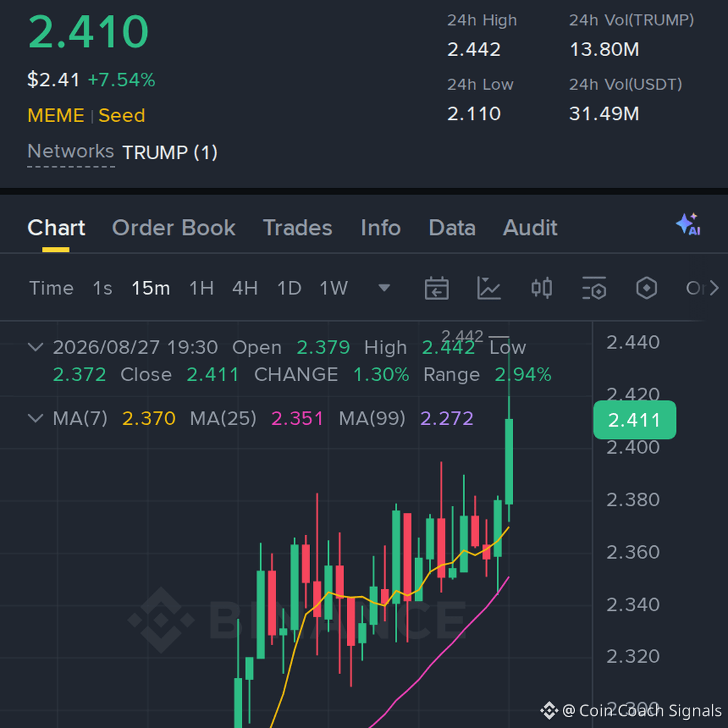Click the MEME tag link
Image resolution: width=728 pixels, height=728 pixels.
tap(56, 115)
